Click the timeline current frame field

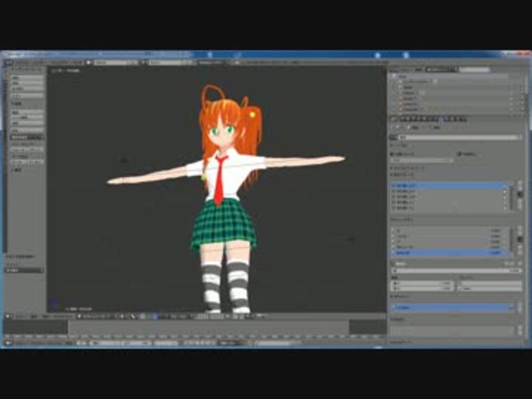166,343
